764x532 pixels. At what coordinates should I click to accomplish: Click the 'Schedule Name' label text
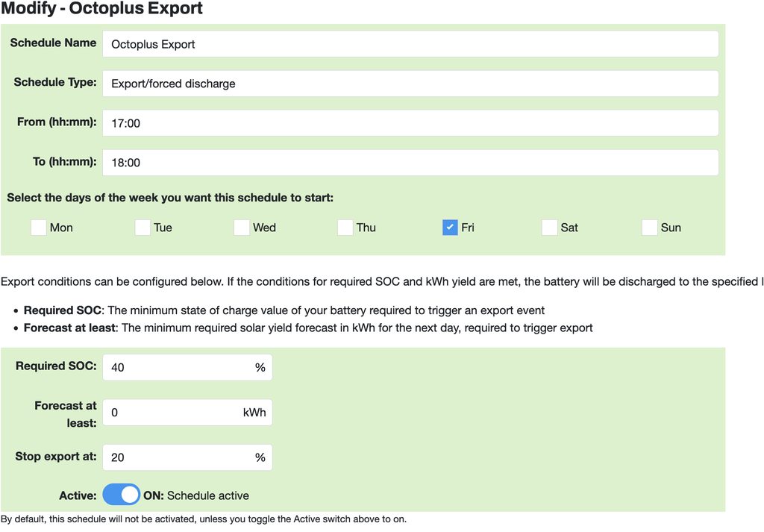point(53,43)
